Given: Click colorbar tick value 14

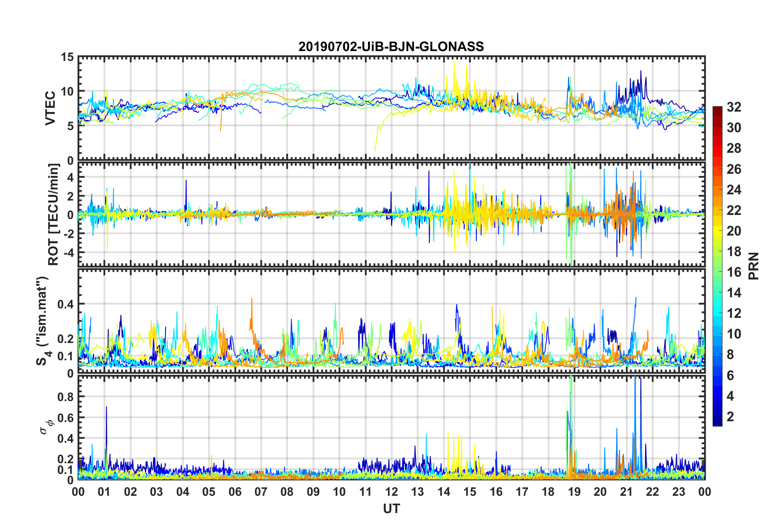Looking at the screenshot, I should click(734, 293).
